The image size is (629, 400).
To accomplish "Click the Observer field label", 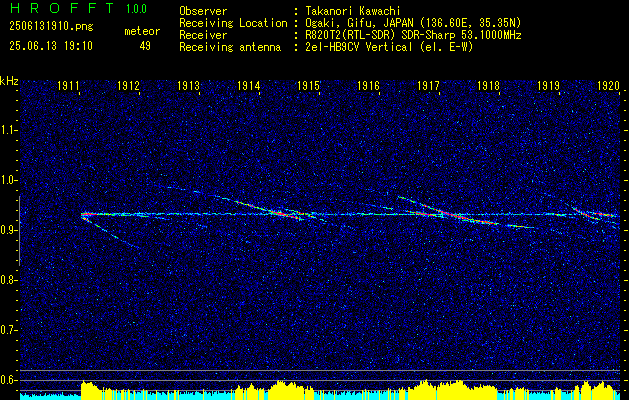I will [203, 11].
